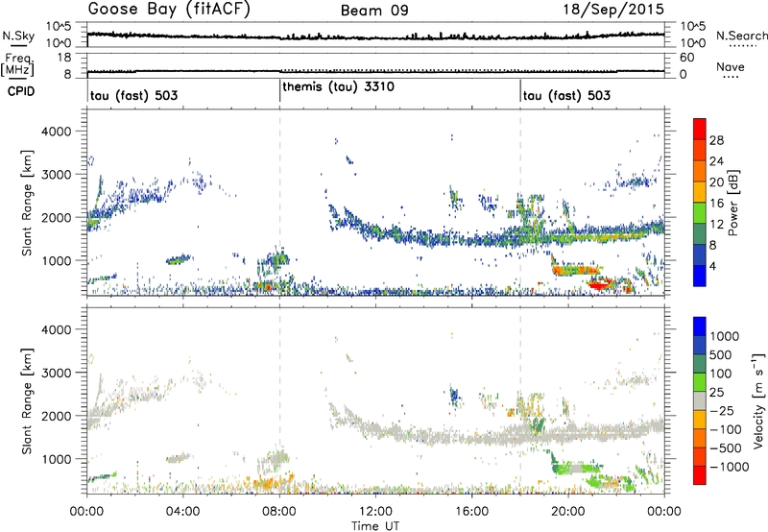Screen dimensions: 768x532
Task: Select the 04:00 time tick label
Action: 182,512
